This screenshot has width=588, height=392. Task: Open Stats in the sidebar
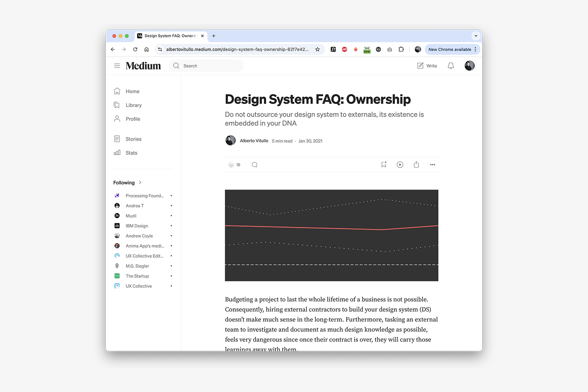(x=131, y=153)
